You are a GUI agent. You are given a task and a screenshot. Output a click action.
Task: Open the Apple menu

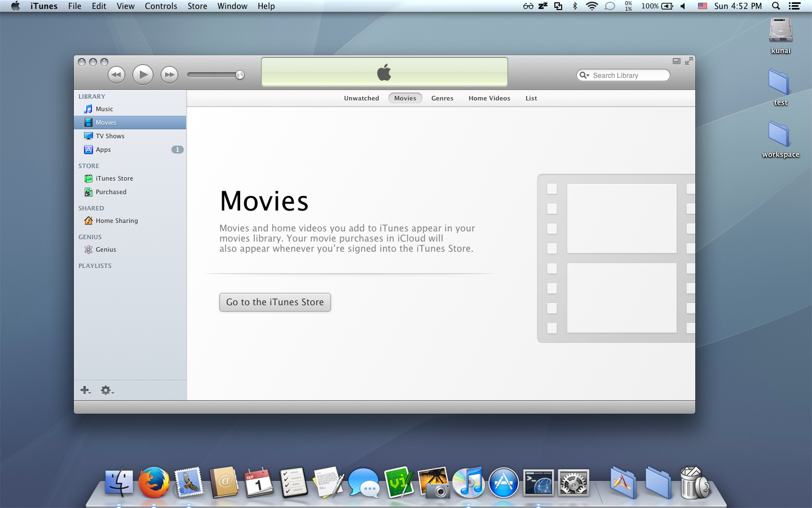(15, 6)
